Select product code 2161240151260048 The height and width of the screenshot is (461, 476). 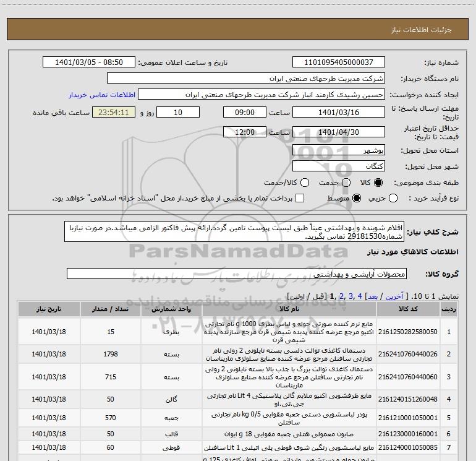408,399
